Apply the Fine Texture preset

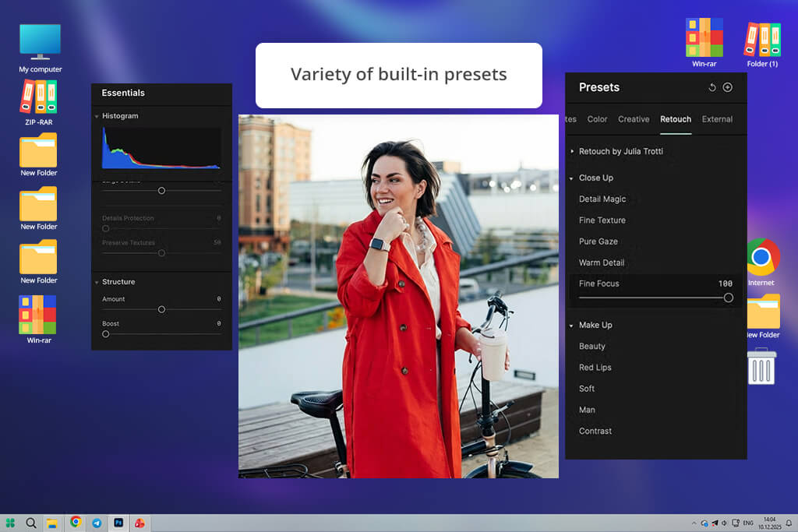602,220
